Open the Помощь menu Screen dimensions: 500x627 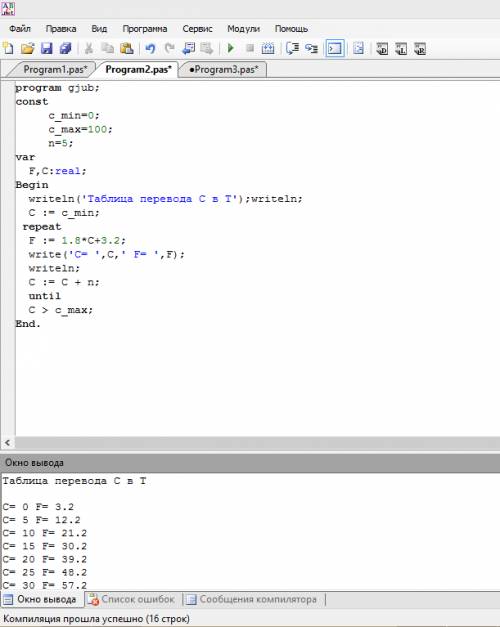click(291, 29)
